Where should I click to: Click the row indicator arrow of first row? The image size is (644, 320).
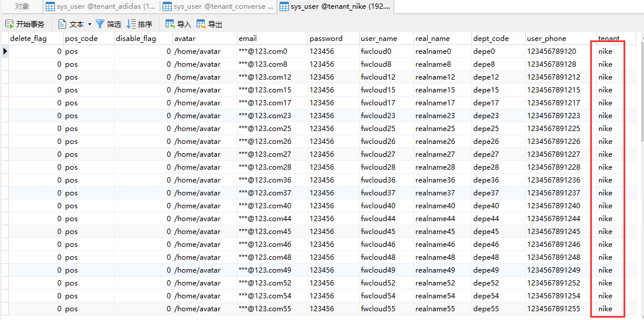click(x=5, y=51)
